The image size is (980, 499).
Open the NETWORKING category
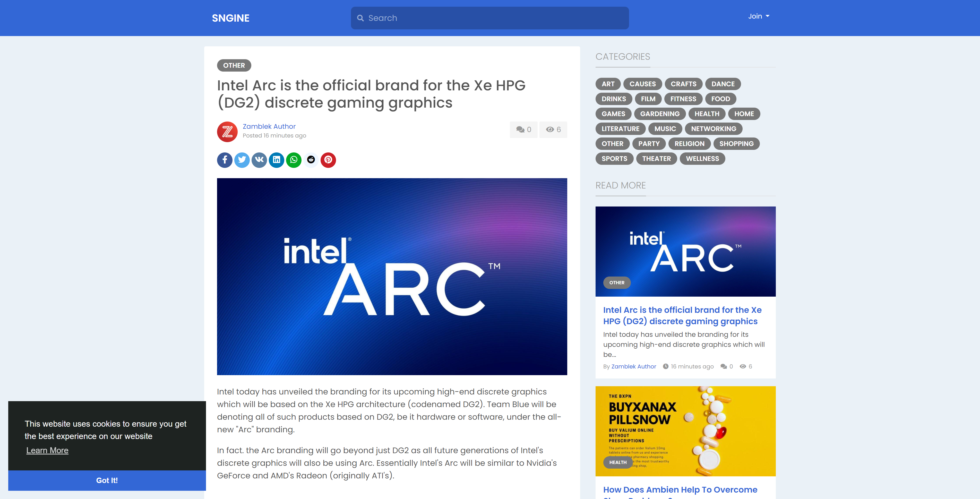[x=713, y=129]
